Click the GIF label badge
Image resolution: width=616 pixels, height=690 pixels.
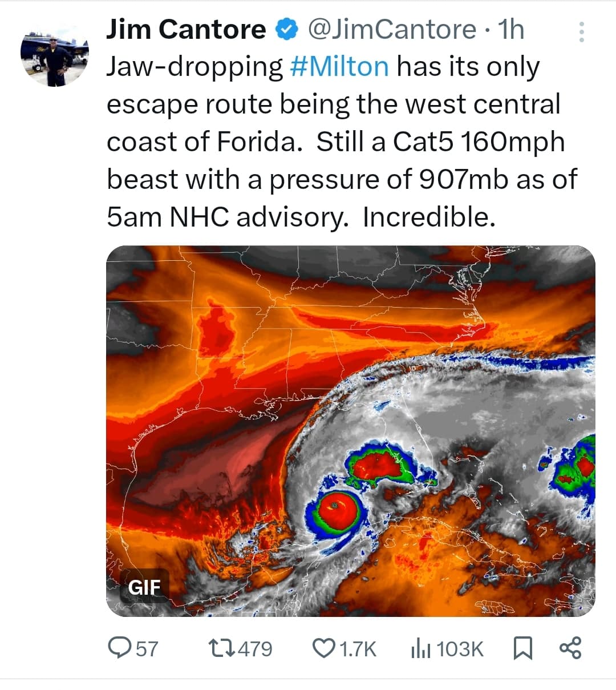144,587
